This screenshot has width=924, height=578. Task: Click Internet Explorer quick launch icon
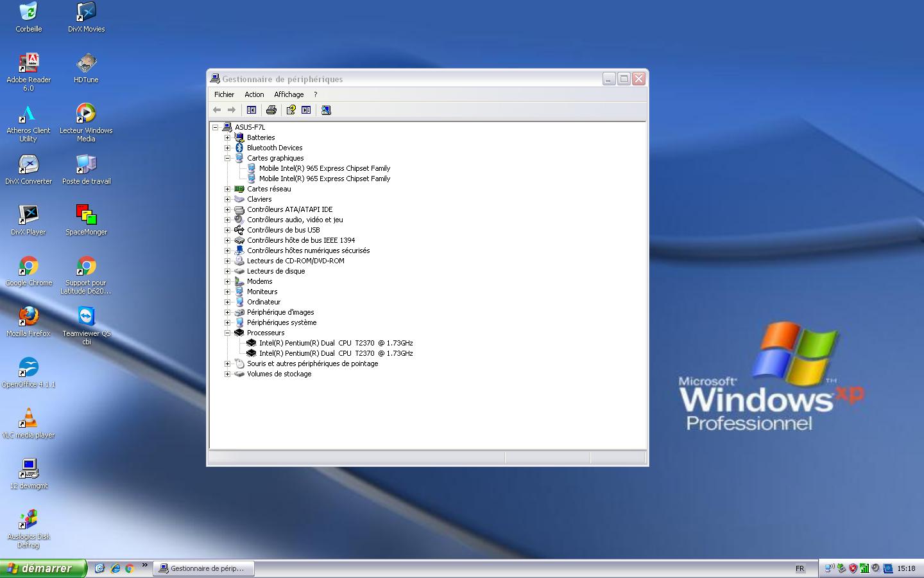point(116,568)
